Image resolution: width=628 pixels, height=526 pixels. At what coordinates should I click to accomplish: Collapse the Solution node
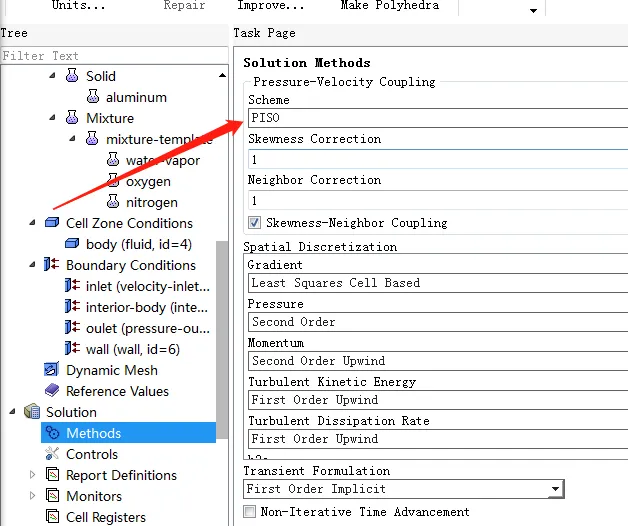(x=12, y=411)
